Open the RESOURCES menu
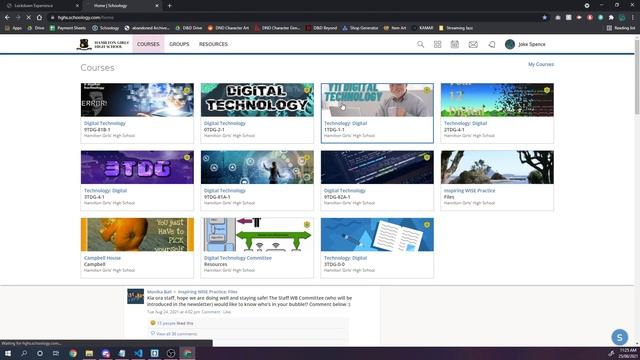Screen dimensions: 640x360 click(213, 44)
